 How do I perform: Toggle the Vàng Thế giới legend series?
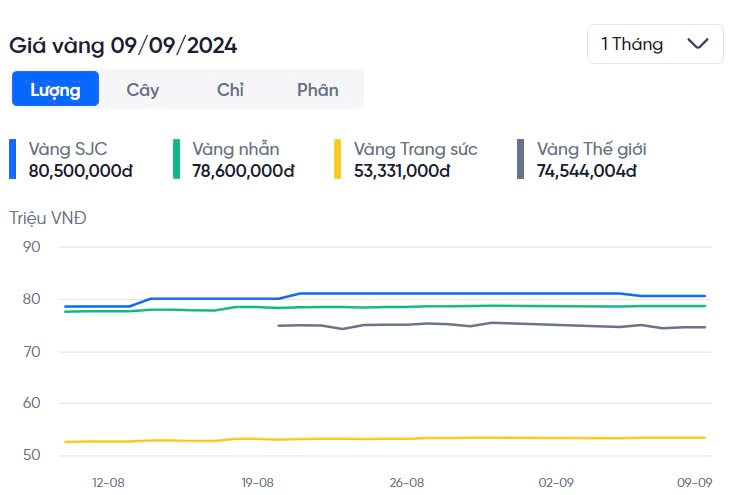[591, 149]
